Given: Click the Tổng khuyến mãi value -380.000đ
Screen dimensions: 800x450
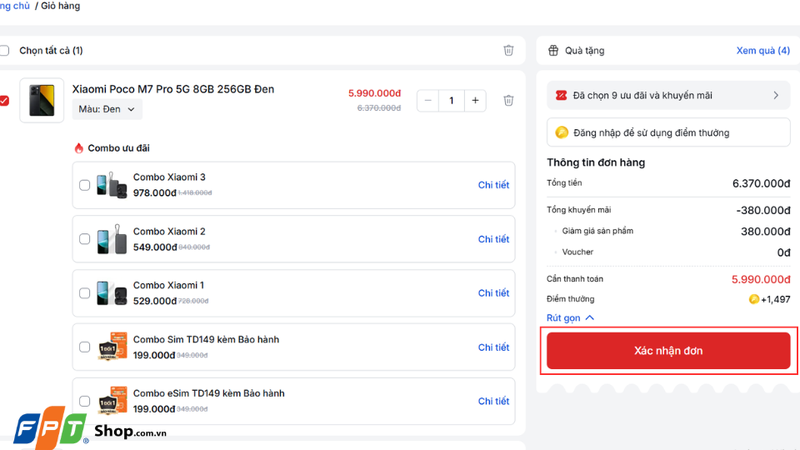Looking at the screenshot, I should [763, 210].
